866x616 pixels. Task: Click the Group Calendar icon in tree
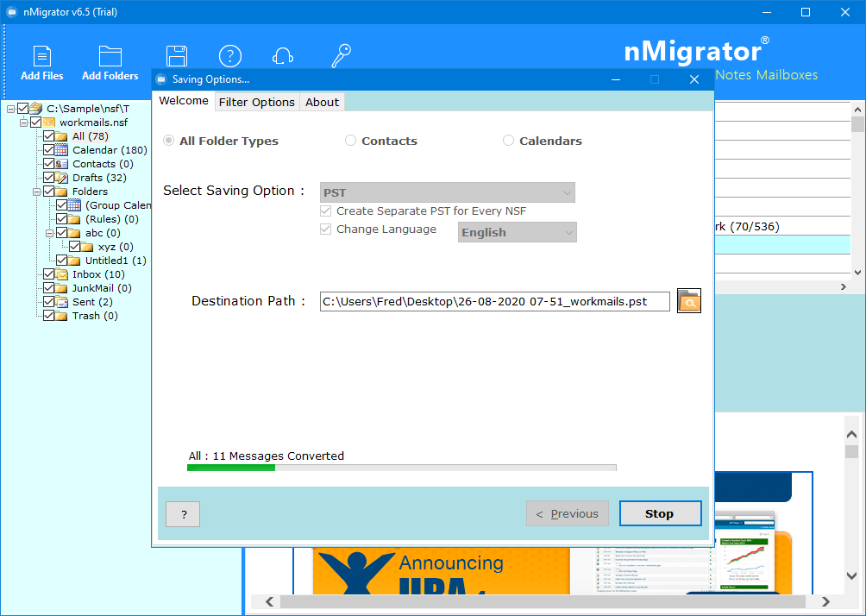click(74, 205)
